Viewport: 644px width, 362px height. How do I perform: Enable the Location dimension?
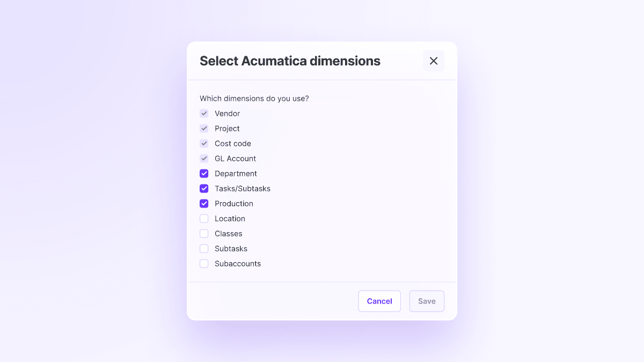pyautogui.click(x=204, y=218)
